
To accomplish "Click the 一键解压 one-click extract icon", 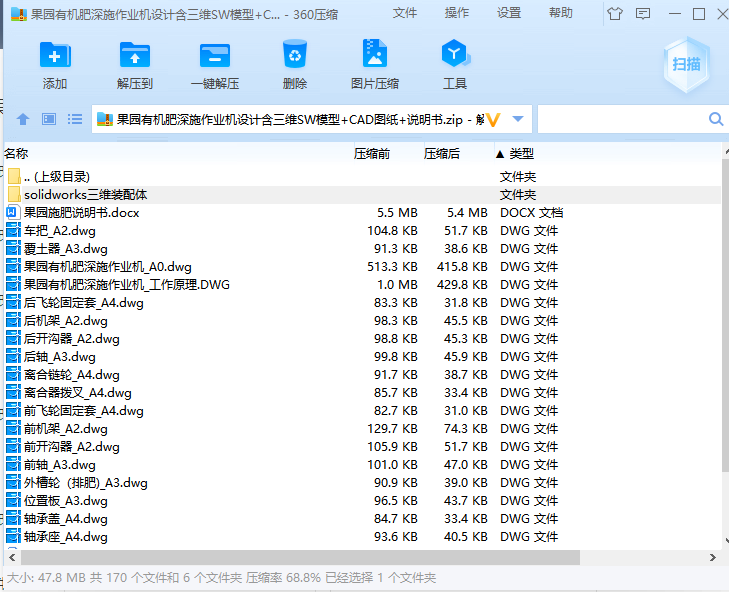I will (215, 55).
